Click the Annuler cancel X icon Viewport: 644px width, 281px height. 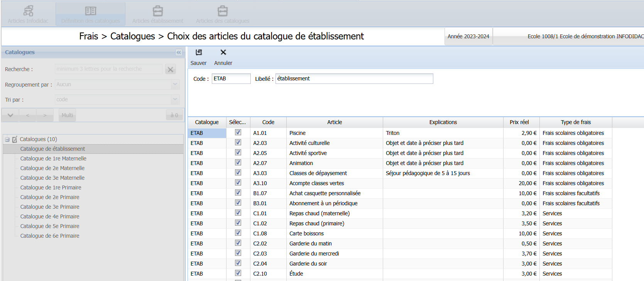[x=223, y=52]
